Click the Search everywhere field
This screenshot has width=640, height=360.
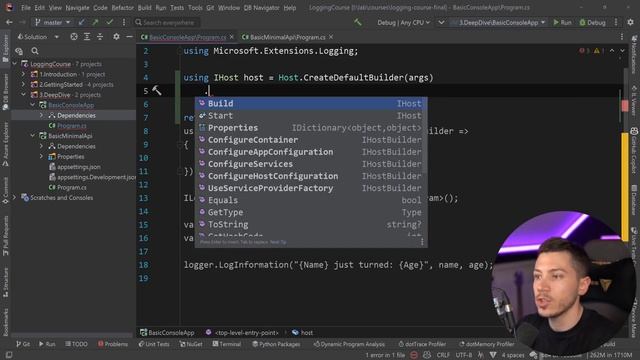(168, 22)
